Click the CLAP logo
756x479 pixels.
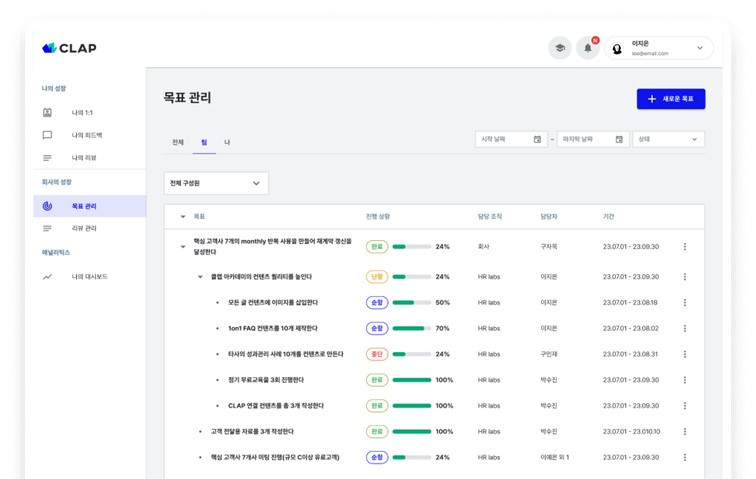[x=69, y=48]
